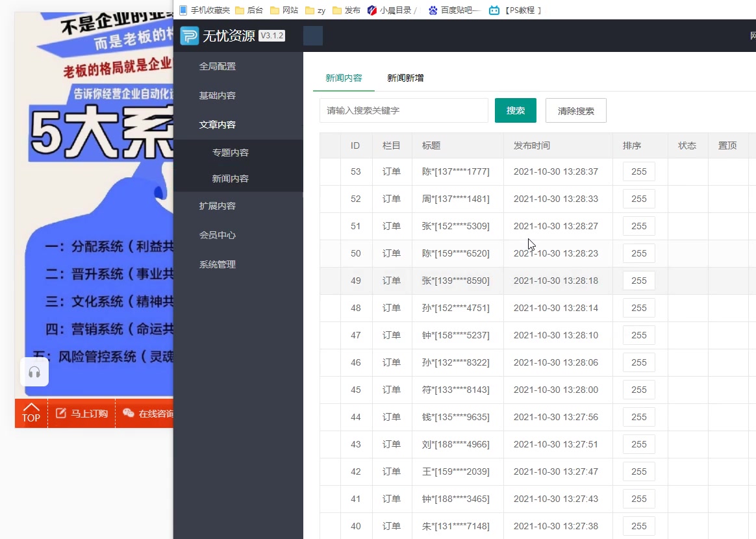This screenshot has height=539, width=756.
Task: Click the 清除搜索 clear button
Action: tap(575, 110)
